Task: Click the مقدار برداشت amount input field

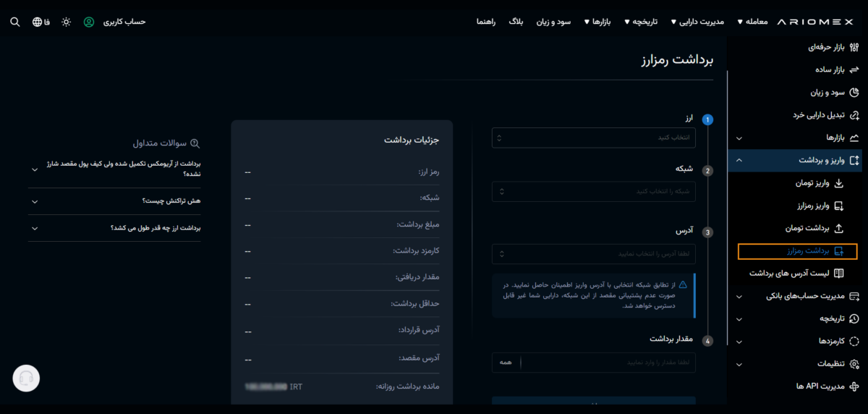Action: click(x=608, y=363)
